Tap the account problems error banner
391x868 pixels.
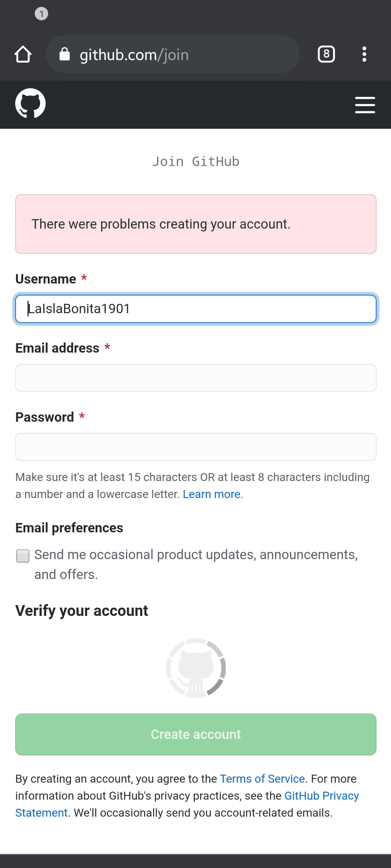pyautogui.click(x=196, y=224)
